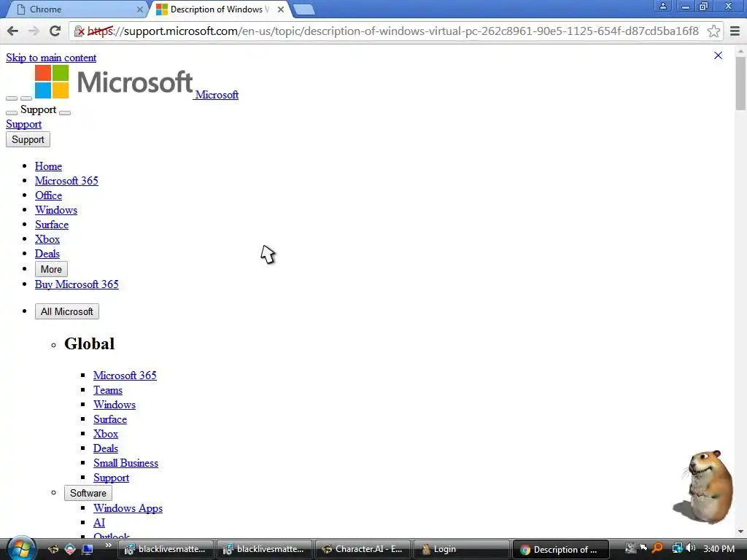Click the address bar URL field
Image resolution: width=747 pixels, height=560 pixels.
(395, 31)
